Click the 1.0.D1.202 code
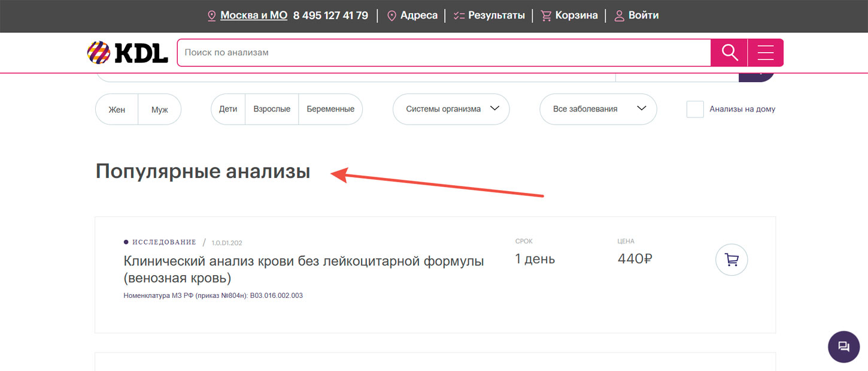This screenshot has width=868, height=371. pyautogui.click(x=227, y=243)
